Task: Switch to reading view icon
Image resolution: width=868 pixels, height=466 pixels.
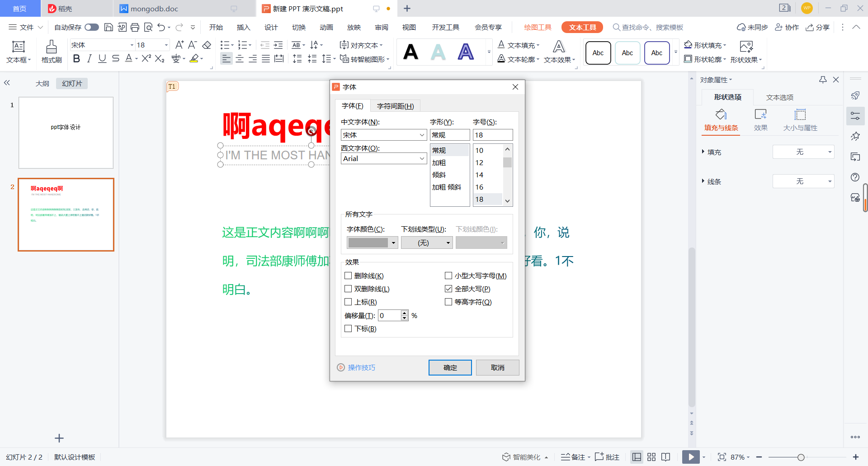Action: (665, 457)
